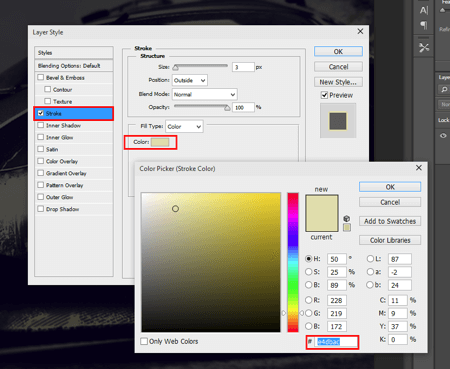Select the R red radio button
450x369 pixels.
tap(309, 300)
